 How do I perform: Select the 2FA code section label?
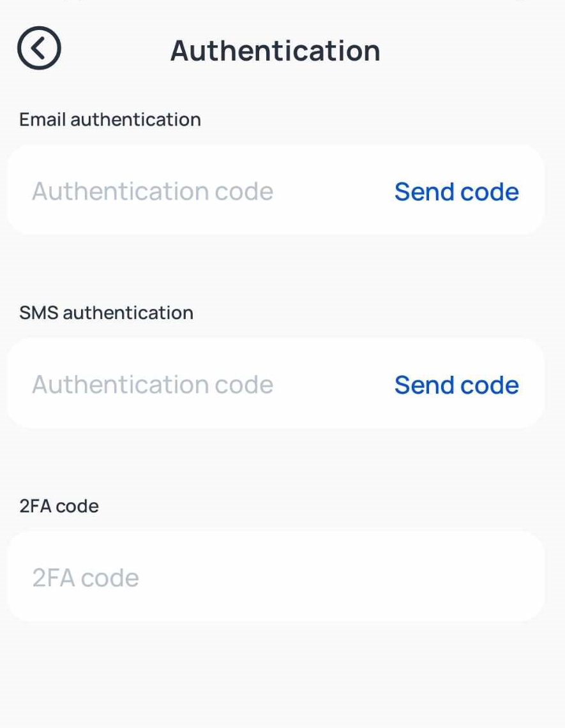tap(59, 506)
